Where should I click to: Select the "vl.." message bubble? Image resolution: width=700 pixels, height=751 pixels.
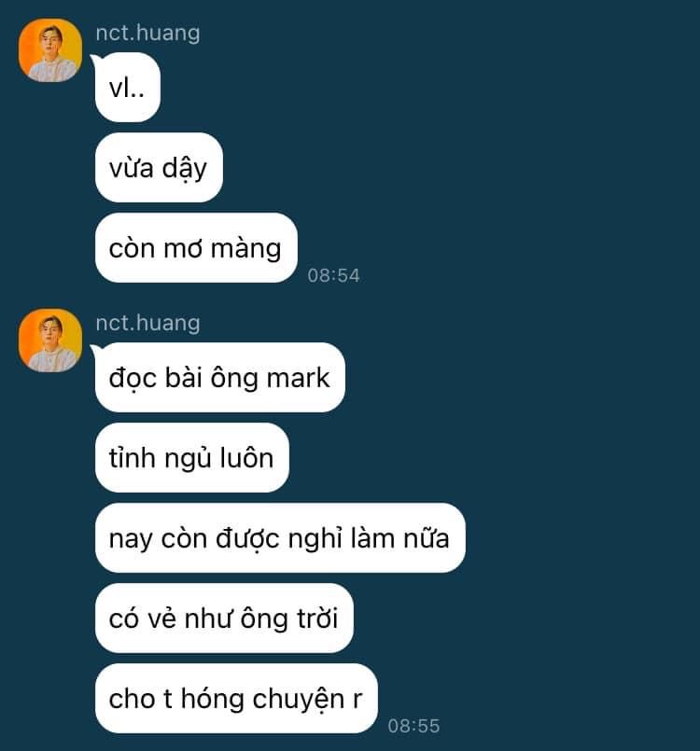[x=128, y=88]
